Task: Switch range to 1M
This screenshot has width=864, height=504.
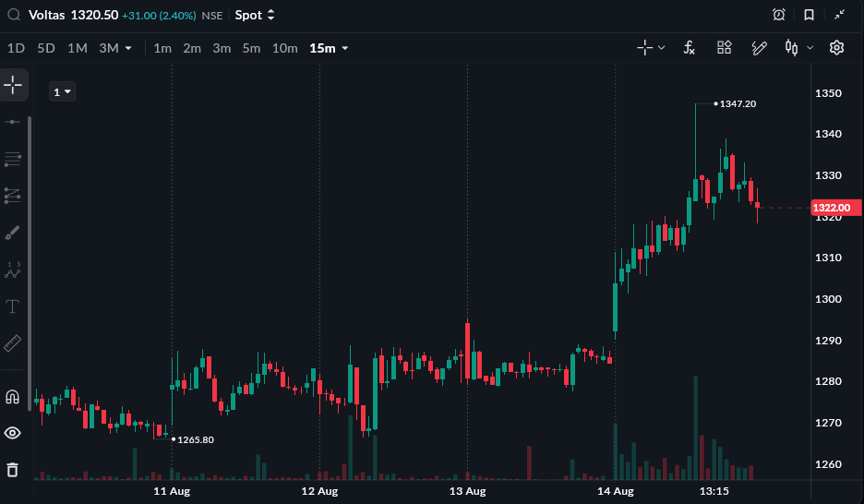Action: (78, 49)
